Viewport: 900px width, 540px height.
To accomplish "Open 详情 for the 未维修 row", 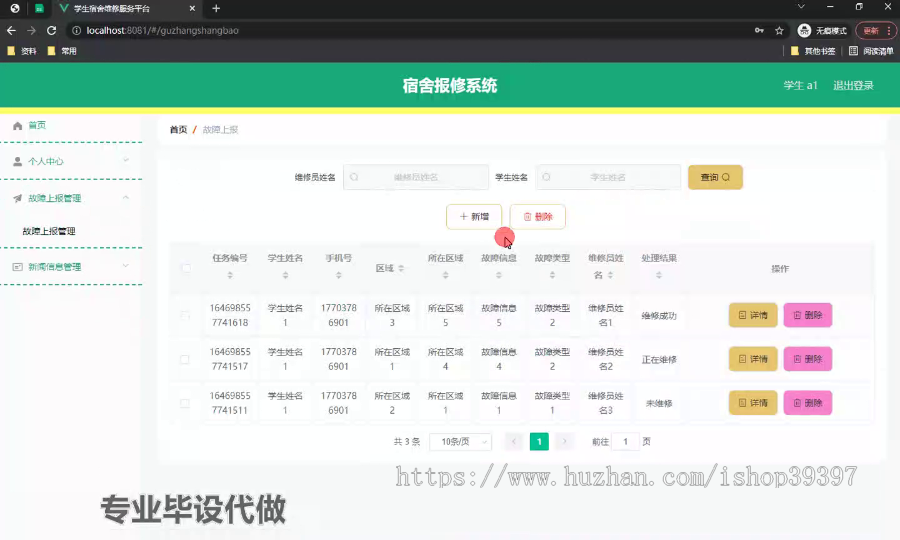I will [x=752, y=403].
